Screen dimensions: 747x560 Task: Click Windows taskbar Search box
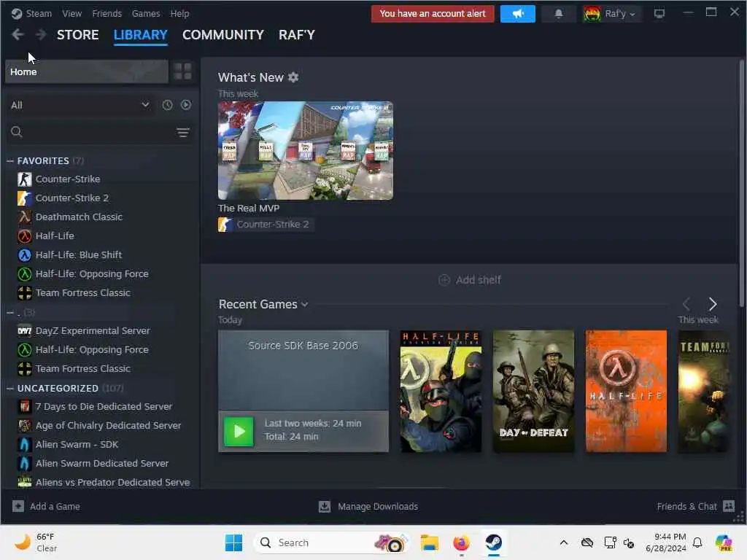click(332, 542)
